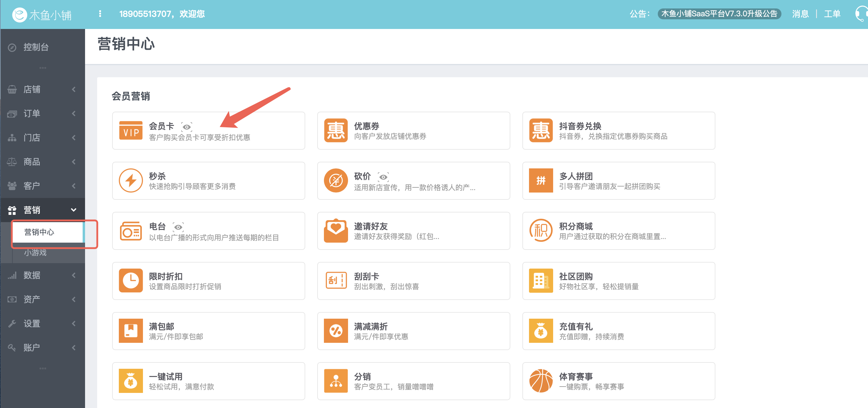Screen dimensions: 868x408
Task: Expand the 账户 sidebar chevron
Action: (74, 348)
